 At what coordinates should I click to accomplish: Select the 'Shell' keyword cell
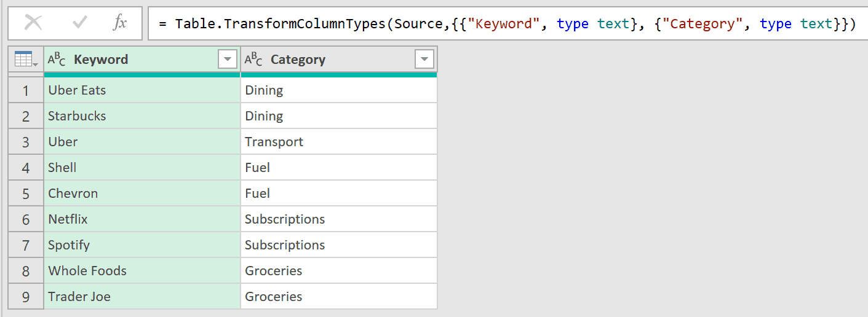coord(142,168)
